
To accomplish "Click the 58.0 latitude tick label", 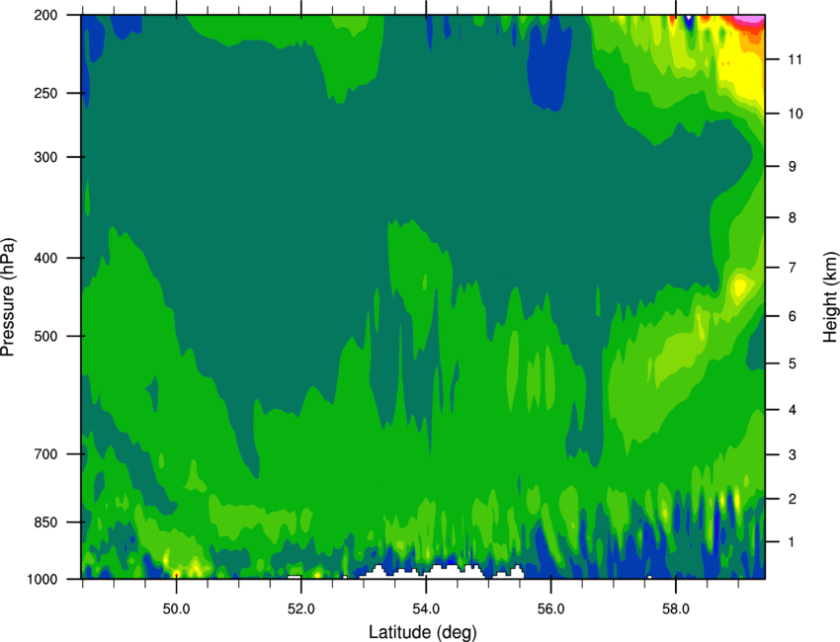I will pos(676,609).
